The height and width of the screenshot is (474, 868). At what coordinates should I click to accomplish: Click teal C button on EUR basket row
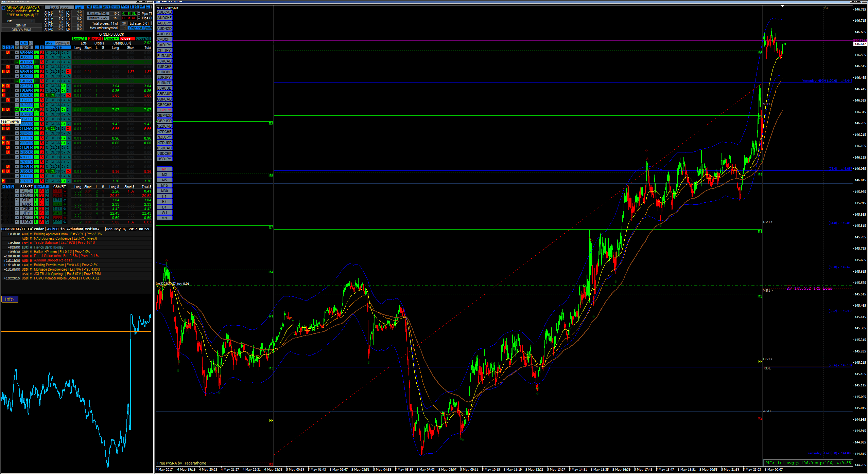(47, 204)
